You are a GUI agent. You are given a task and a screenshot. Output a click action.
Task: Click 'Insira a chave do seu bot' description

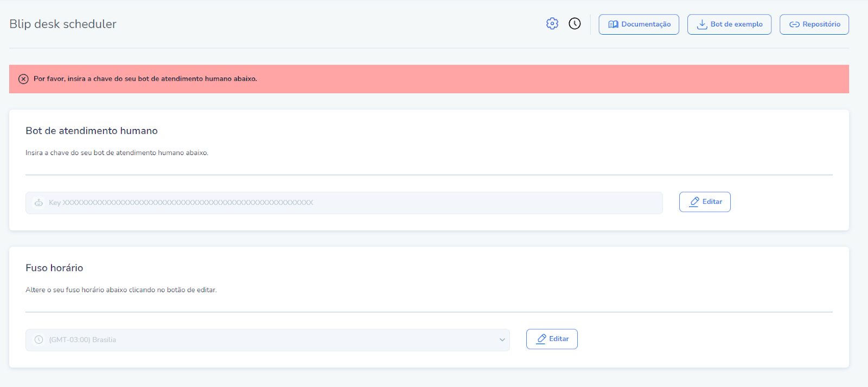point(117,153)
